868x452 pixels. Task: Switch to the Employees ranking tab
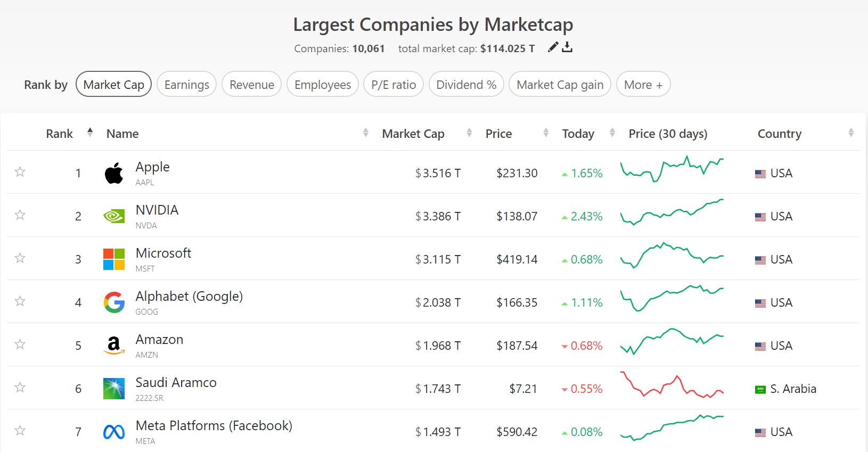click(x=323, y=84)
